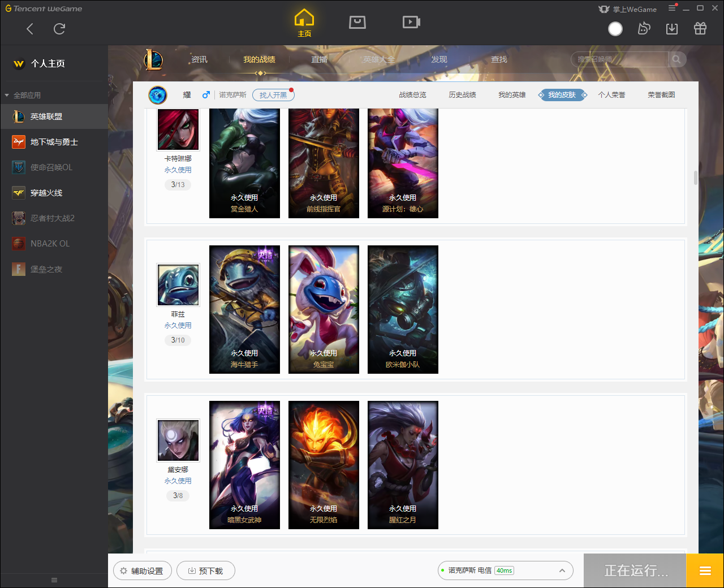Open the store bag icon in top bar
The height and width of the screenshot is (588, 724).
point(357,22)
